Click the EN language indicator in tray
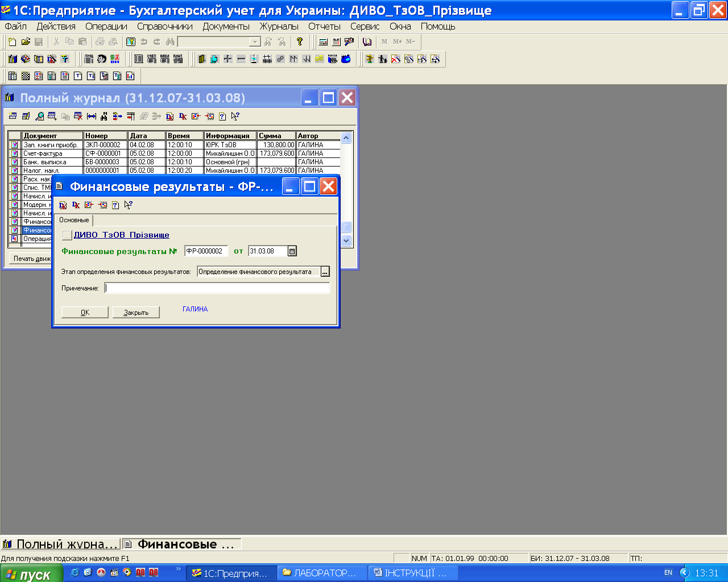728x582 pixels. (x=668, y=573)
